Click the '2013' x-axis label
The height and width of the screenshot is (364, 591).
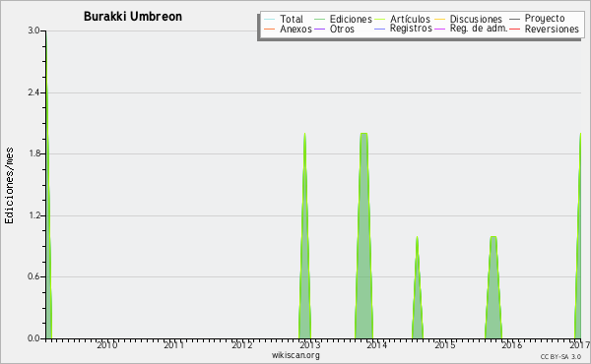(x=309, y=344)
